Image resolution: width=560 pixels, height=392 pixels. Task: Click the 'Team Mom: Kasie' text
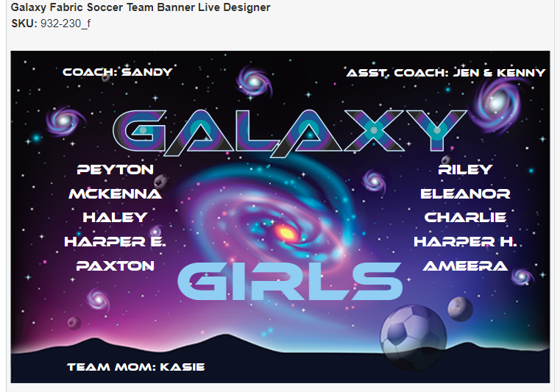(135, 367)
